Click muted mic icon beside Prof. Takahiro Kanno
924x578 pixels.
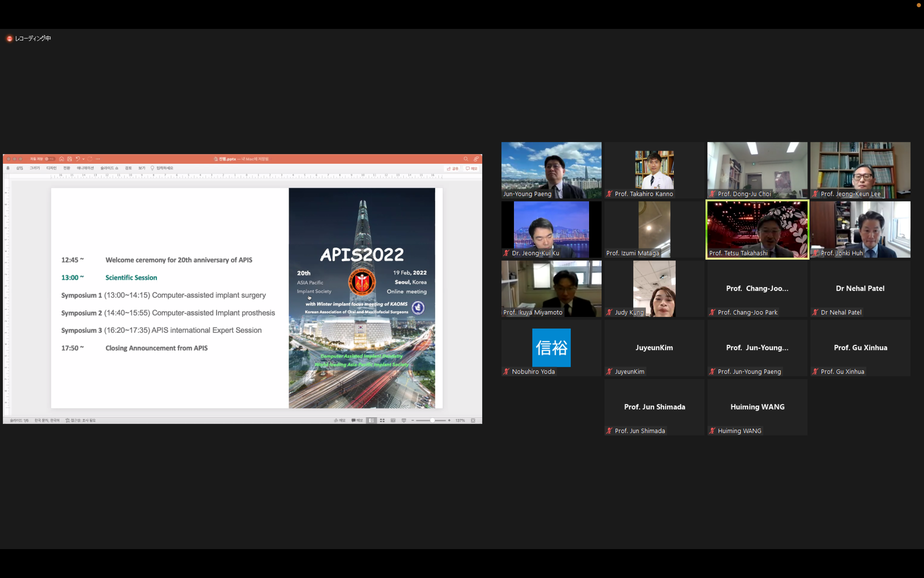[609, 194]
